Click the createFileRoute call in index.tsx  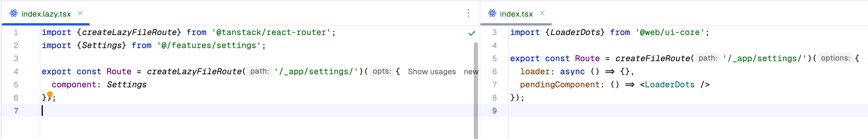pos(652,59)
